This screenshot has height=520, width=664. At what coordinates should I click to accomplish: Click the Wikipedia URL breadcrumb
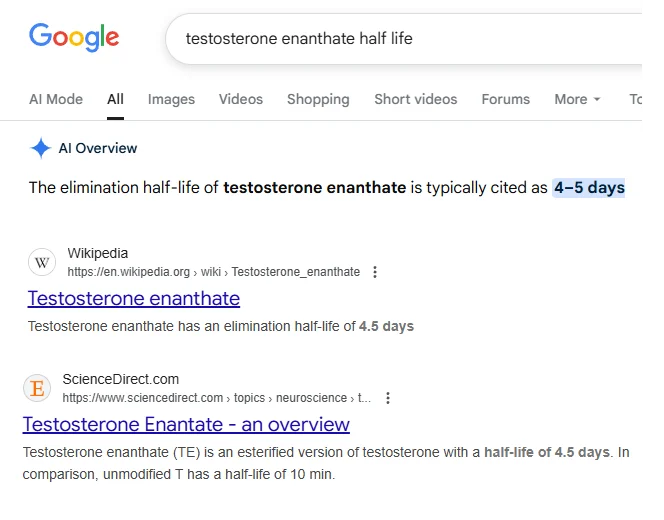tap(214, 272)
